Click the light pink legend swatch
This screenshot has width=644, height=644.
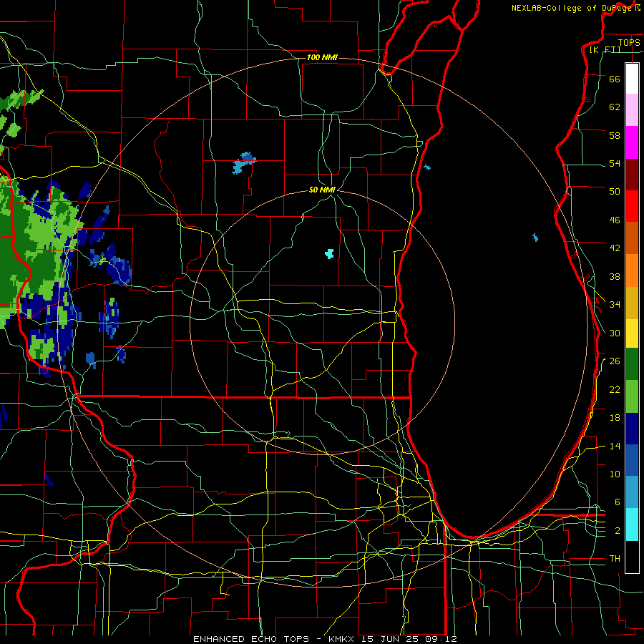(x=632, y=110)
